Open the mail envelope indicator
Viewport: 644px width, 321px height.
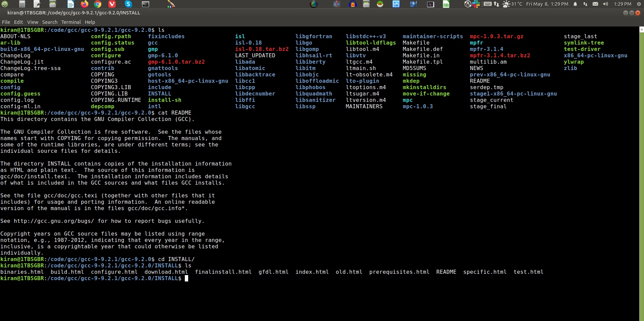point(595,4)
